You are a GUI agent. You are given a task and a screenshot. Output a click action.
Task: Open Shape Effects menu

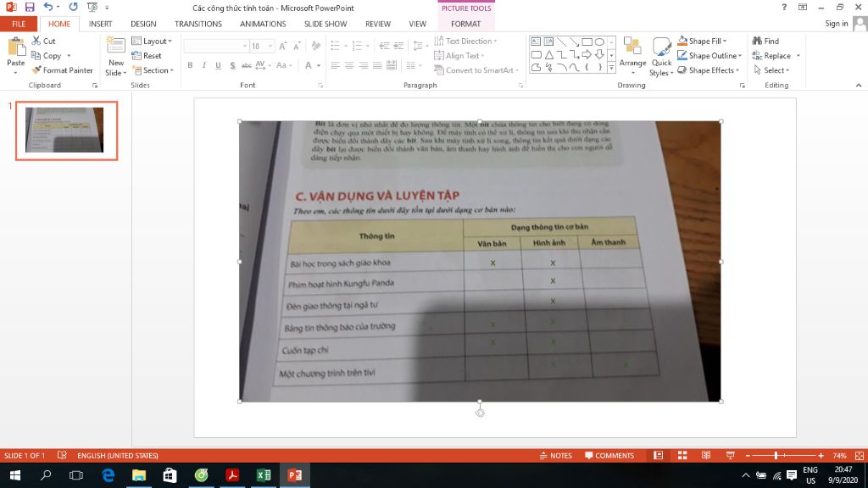(x=709, y=70)
